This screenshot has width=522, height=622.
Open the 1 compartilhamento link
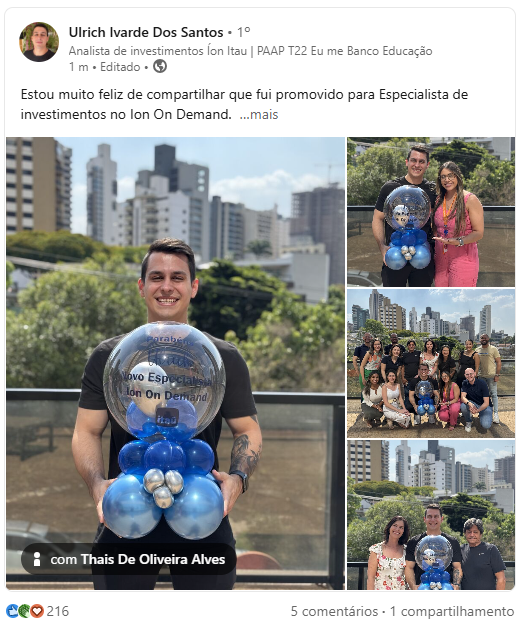452,611
